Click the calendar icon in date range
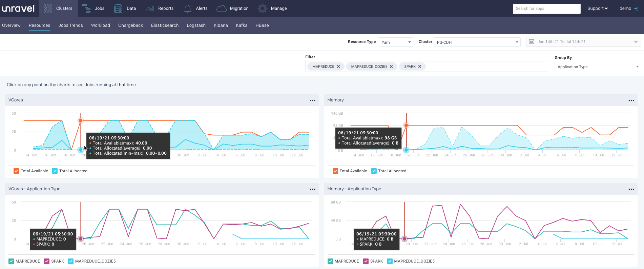The width and height of the screenshot is (644, 269). (x=532, y=41)
